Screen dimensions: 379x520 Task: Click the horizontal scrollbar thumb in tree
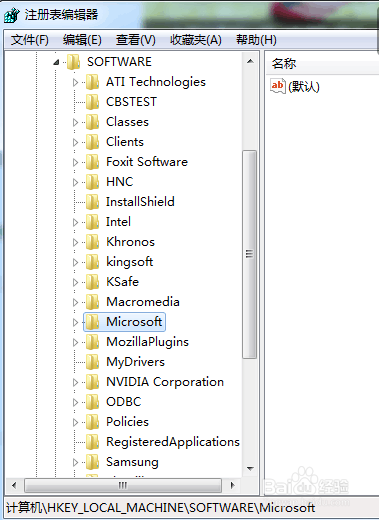pyautogui.click(x=123, y=485)
